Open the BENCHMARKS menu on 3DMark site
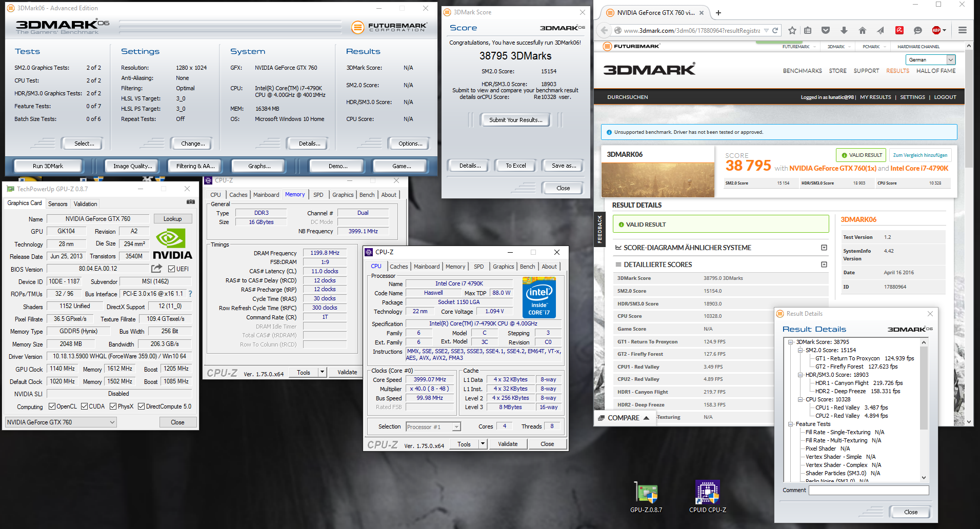This screenshot has height=529, width=980. pos(802,71)
